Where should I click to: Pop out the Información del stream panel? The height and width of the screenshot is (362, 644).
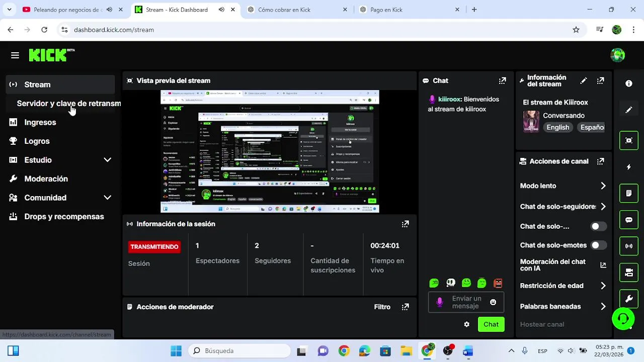pyautogui.click(x=600, y=80)
